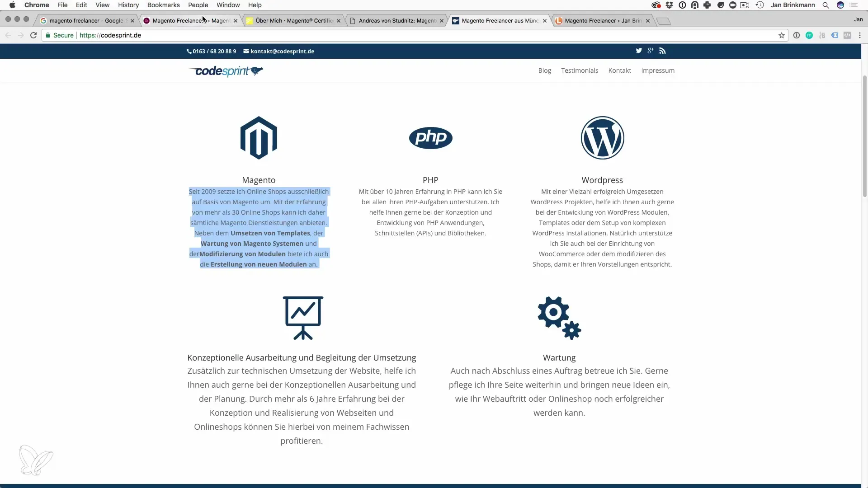Open the Blog navigation link
This screenshot has width=868, height=488.
coord(544,70)
